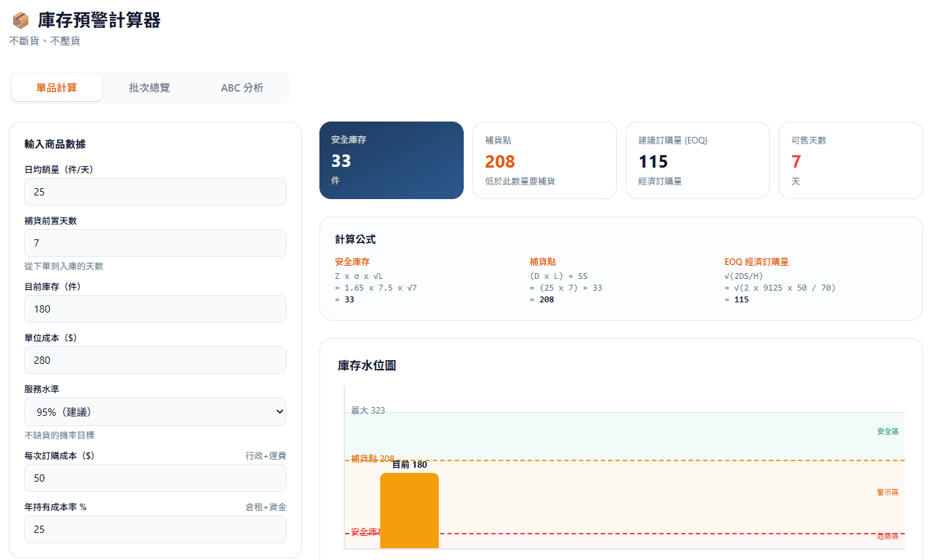Click the 庫存水位圖 chart heading
Screen dimensions: 948x560
click(367, 365)
